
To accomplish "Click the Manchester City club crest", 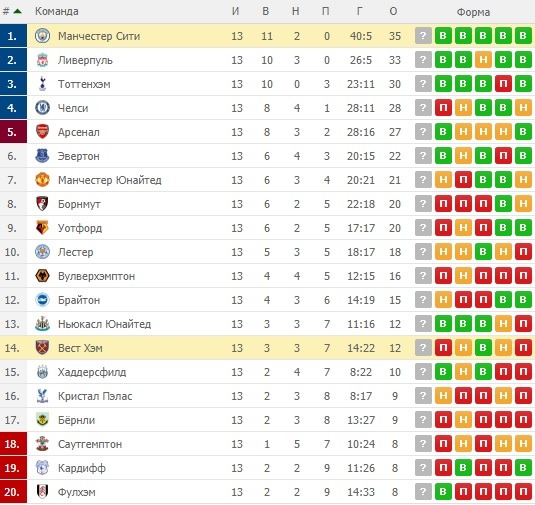I will [42, 36].
